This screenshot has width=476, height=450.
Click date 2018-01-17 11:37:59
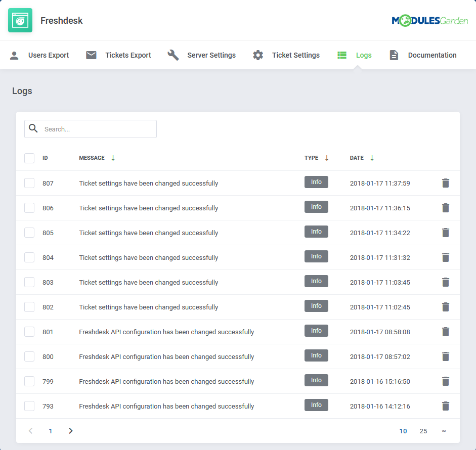tap(380, 183)
